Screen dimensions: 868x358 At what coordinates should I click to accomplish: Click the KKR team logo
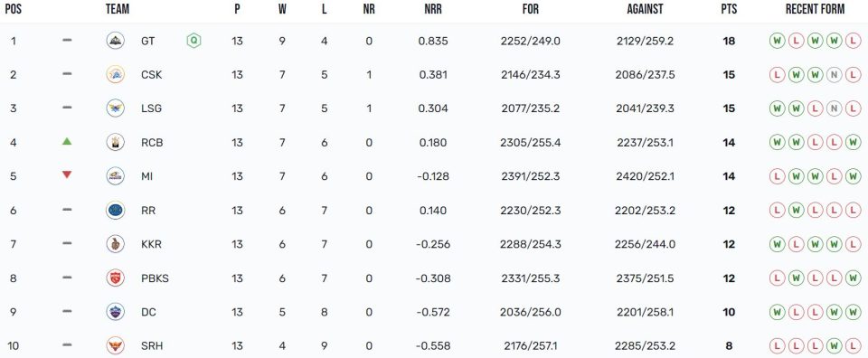[x=116, y=244]
